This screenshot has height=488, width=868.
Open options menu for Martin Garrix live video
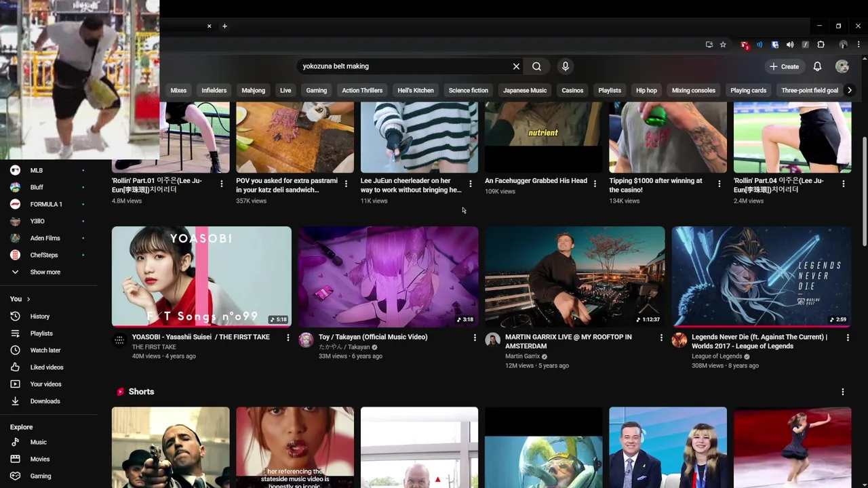(x=661, y=338)
